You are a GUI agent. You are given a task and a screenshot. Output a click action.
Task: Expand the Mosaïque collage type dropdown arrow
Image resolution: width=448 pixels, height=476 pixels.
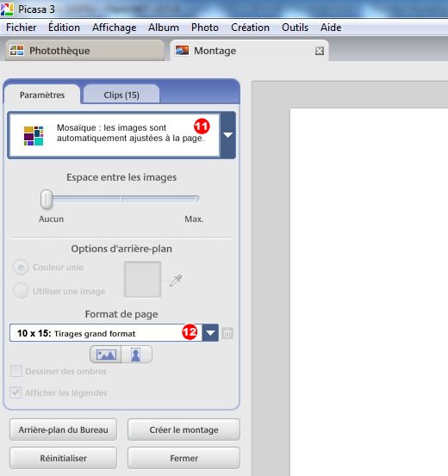[x=228, y=135]
